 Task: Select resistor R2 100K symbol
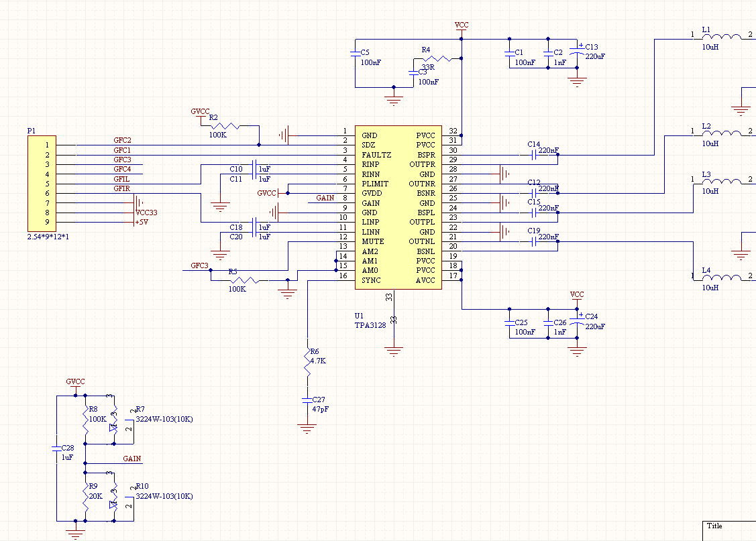coord(225,126)
